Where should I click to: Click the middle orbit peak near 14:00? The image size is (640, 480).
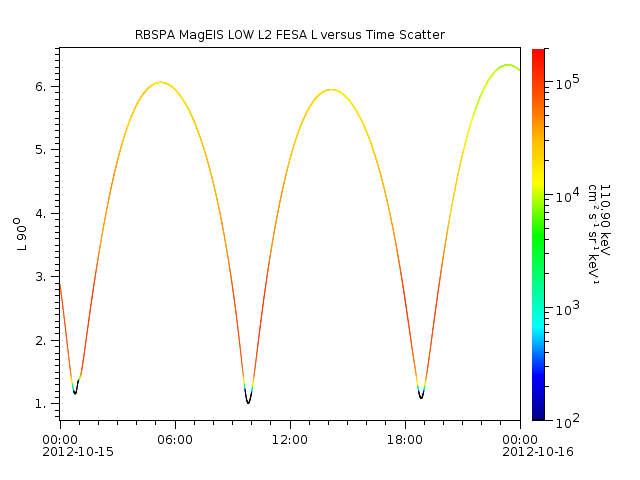[331, 90]
